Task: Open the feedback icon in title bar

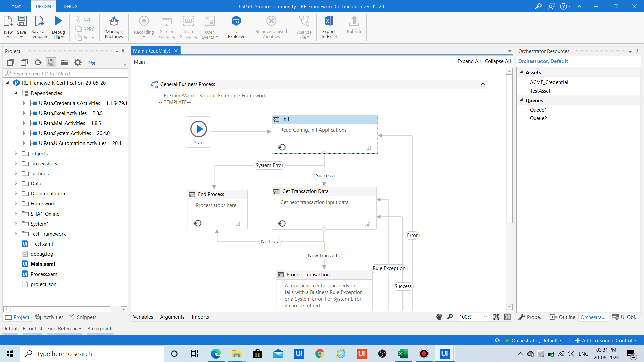Action: (552, 6)
